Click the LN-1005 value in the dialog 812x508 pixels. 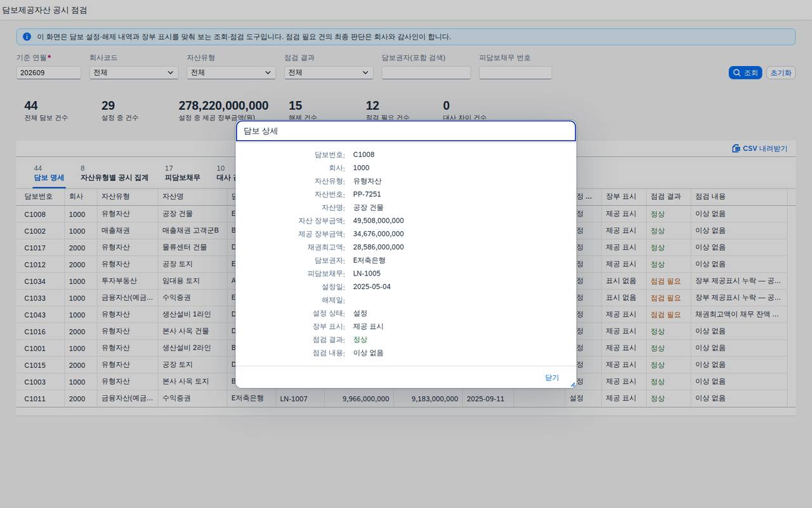367,274
